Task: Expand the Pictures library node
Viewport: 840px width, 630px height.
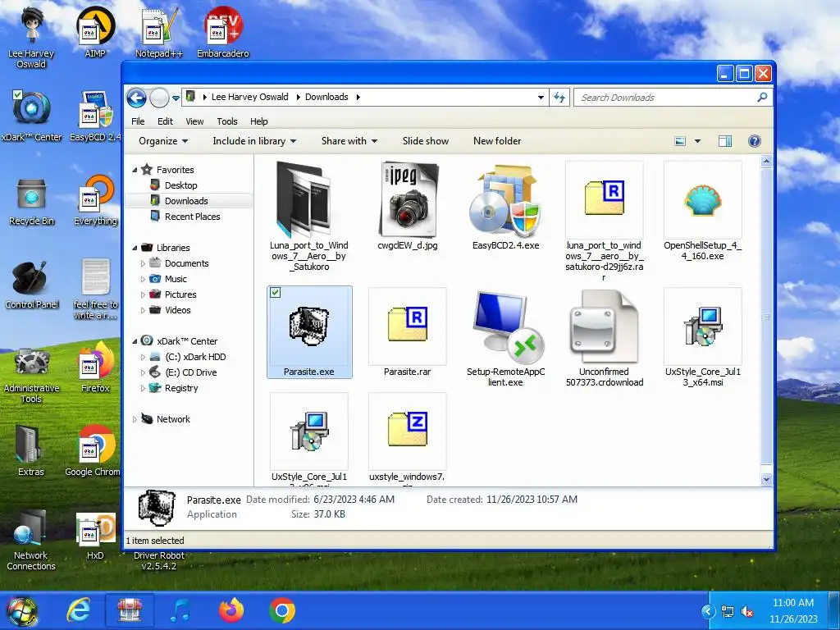Action: pos(143,294)
